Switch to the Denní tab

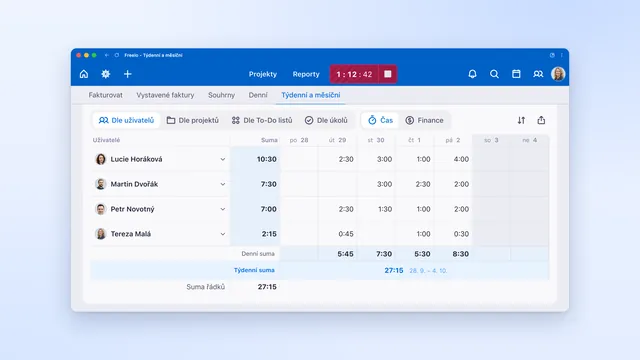pos(258,95)
